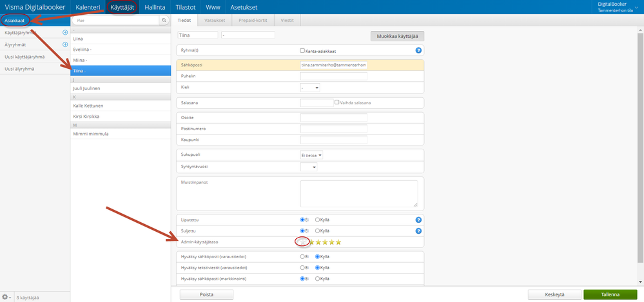This screenshot has width=644, height=302.
Task: Switch to the Varaukset tab
Action: pyautogui.click(x=215, y=20)
